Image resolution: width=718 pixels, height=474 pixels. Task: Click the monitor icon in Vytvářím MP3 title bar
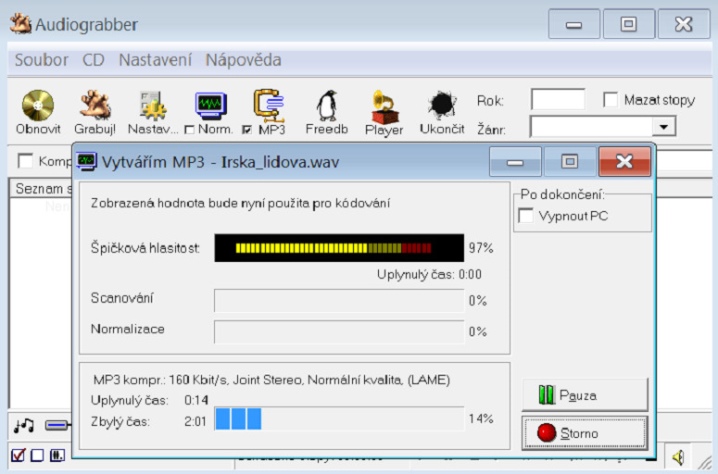87,161
